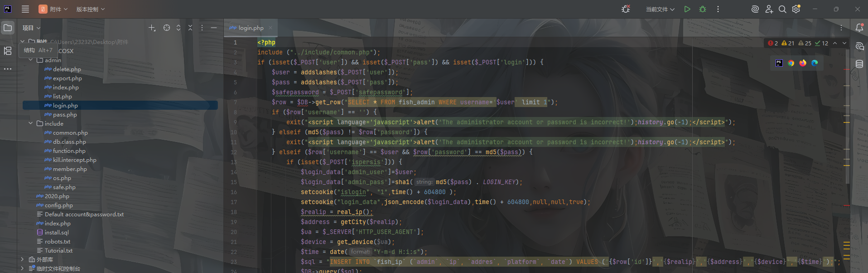Expand the 外部库 node
The width and height of the screenshot is (868, 273).
pos(22,259)
